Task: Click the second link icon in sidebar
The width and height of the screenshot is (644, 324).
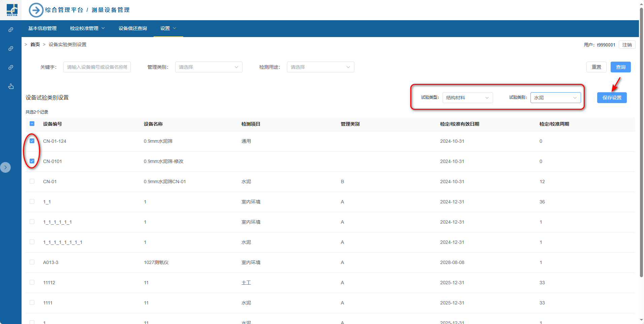Action: [11, 48]
